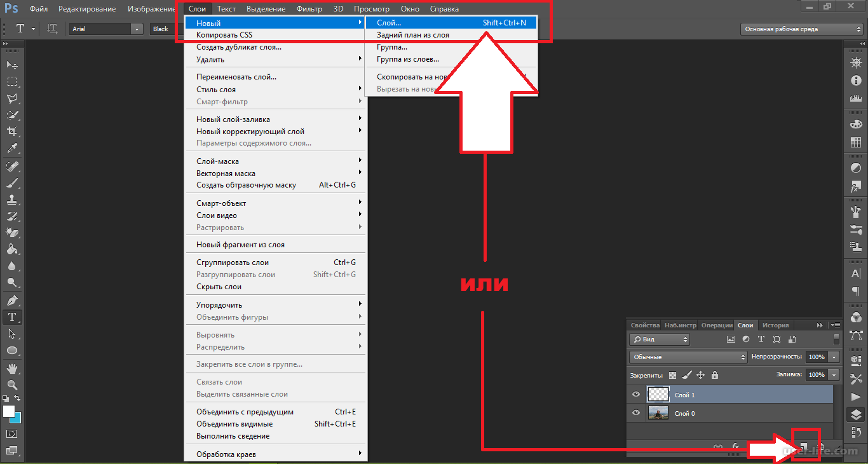Select the Blur tool

tap(12, 266)
